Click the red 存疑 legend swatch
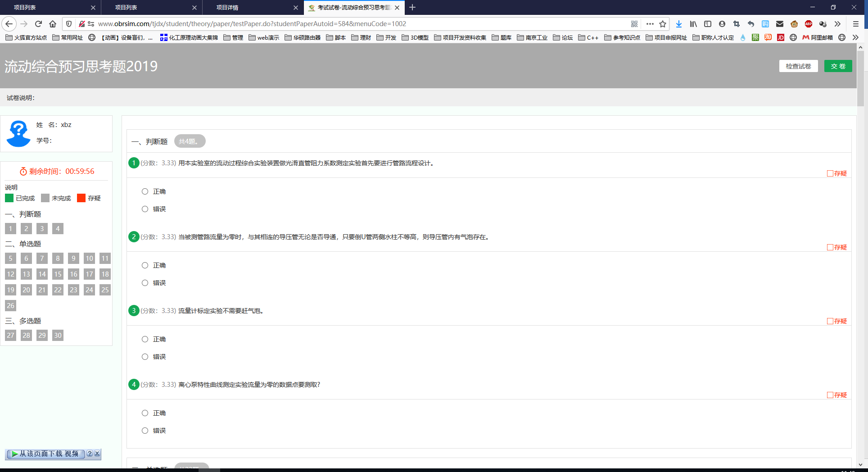868x472 pixels. [81, 198]
